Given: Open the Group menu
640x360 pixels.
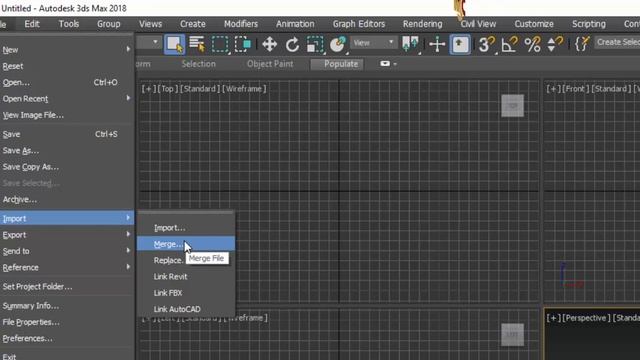Looking at the screenshot, I should 109,24.
